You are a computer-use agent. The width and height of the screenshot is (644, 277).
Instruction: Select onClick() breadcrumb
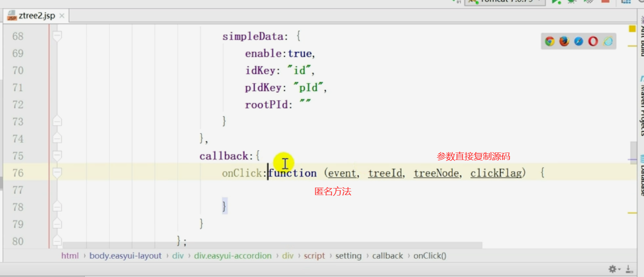tap(430, 256)
